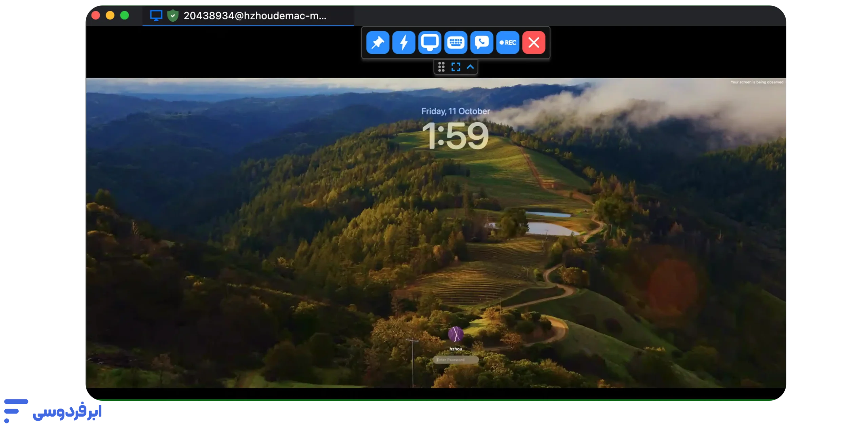This screenshot has height=436, width=868.
Task: Click the blue monitor icon in tab
Action: coord(156,16)
